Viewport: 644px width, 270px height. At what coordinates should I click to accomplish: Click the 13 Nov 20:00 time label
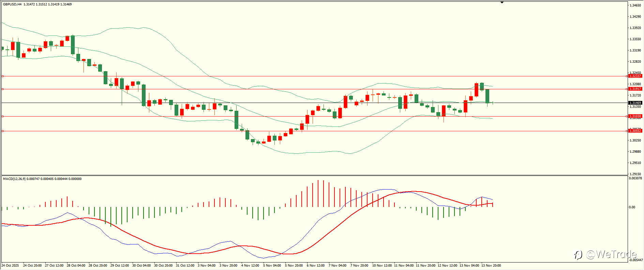(x=491, y=266)
